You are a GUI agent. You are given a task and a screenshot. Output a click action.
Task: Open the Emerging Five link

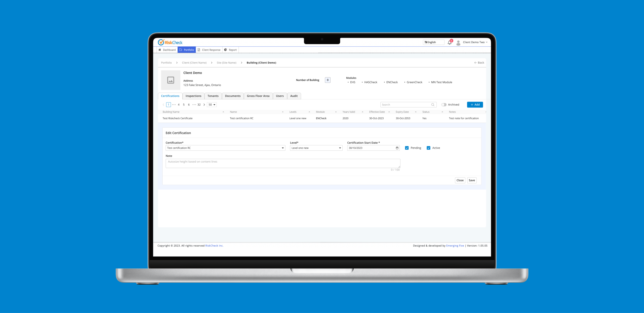click(x=455, y=246)
